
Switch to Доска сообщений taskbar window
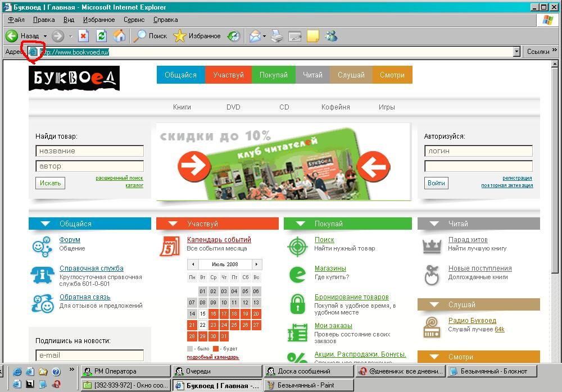click(x=309, y=371)
